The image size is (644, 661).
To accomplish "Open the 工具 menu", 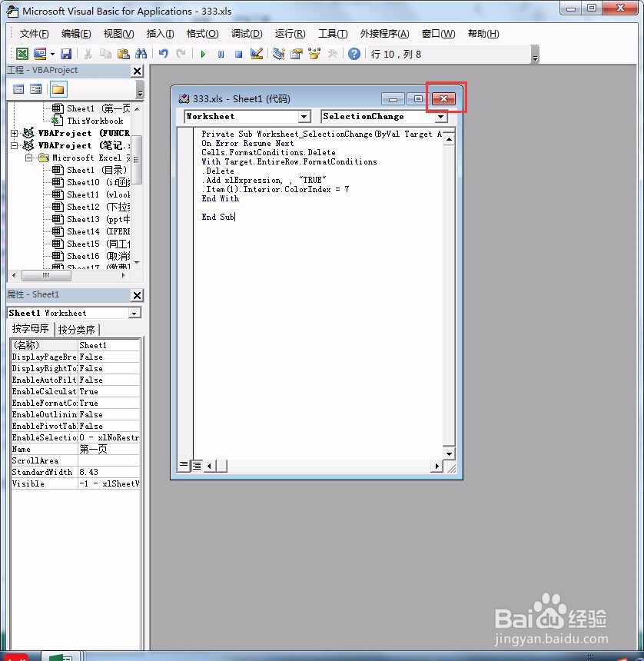I will tap(333, 34).
